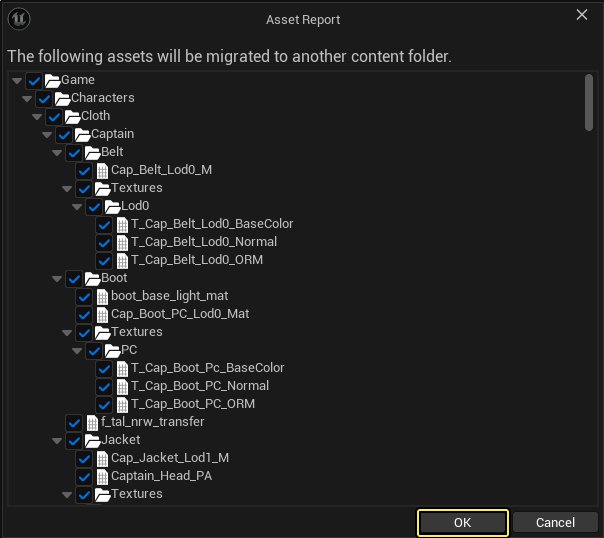The width and height of the screenshot is (604, 538).
Task: Toggle the boot_base_light_mat checkbox
Action: [x=84, y=297]
